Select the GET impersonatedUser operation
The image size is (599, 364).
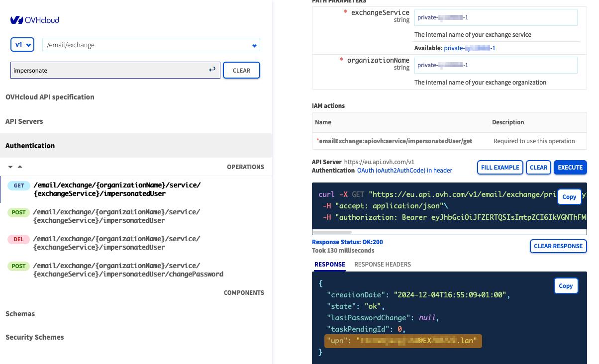116,189
